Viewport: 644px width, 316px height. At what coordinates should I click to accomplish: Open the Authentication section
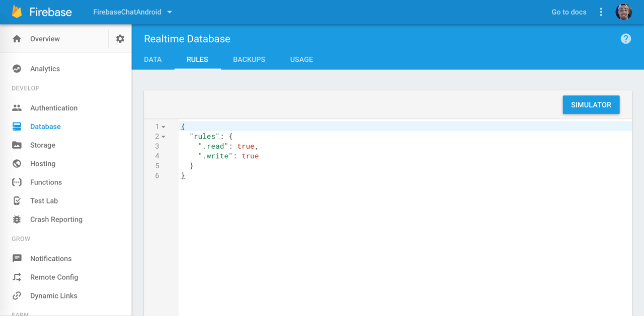point(53,108)
